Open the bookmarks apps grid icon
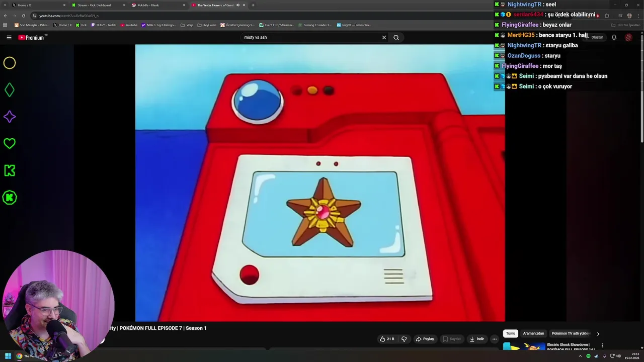 click(x=6, y=25)
